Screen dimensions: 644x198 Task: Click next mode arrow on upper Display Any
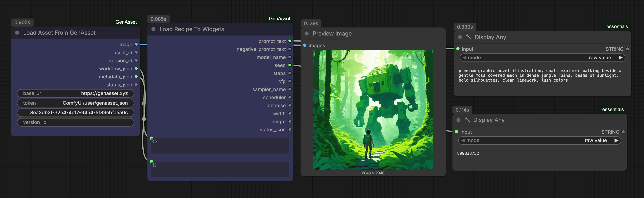pyautogui.click(x=621, y=58)
